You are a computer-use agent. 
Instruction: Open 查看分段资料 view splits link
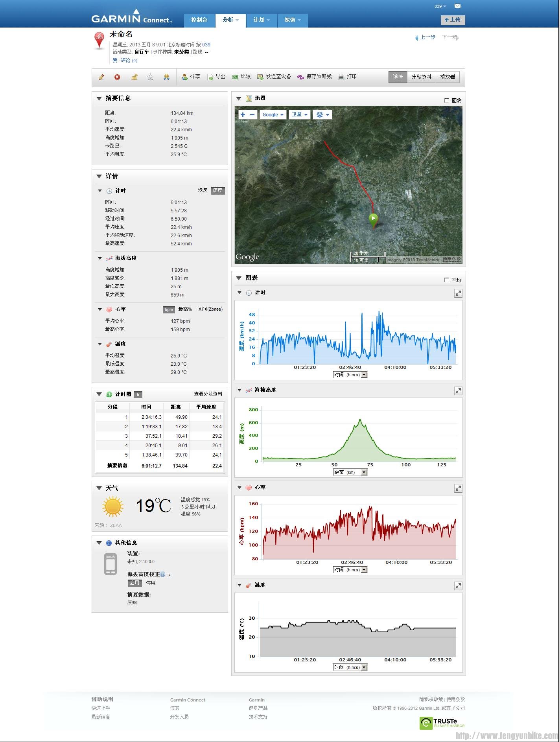click(x=208, y=394)
